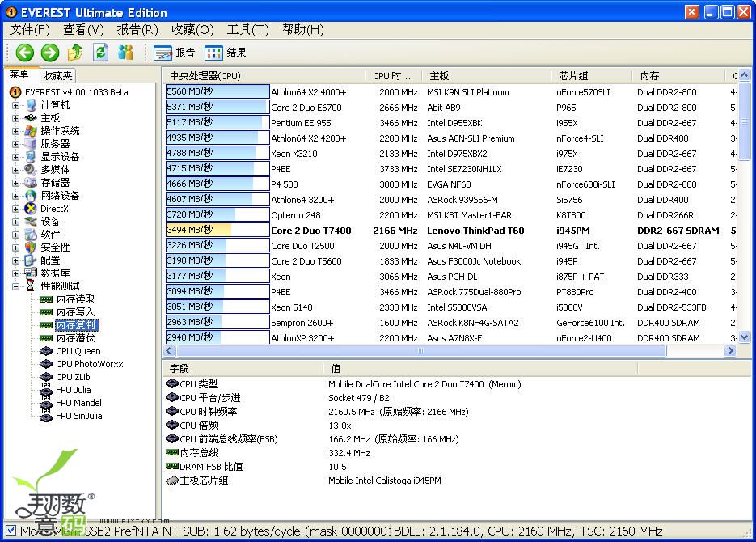Run the CPU Queen benchmark item
This screenshot has height=542, width=756.
(78, 352)
